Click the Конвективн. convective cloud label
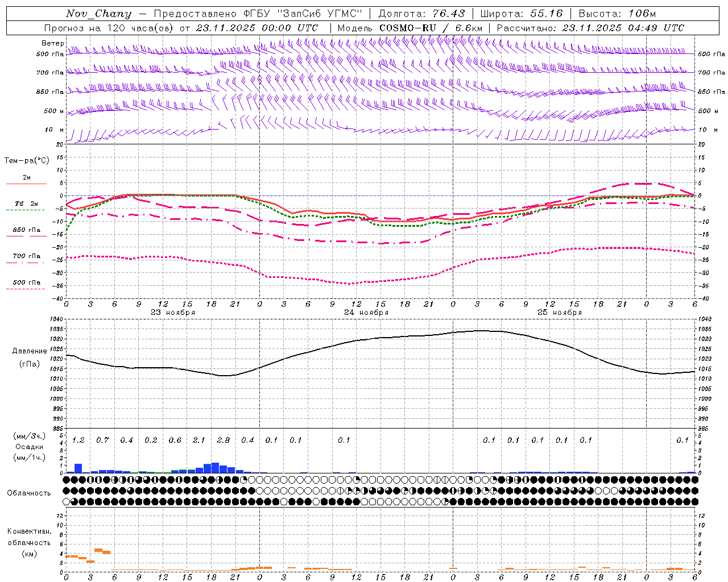This screenshot has width=728, height=582. point(29,531)
